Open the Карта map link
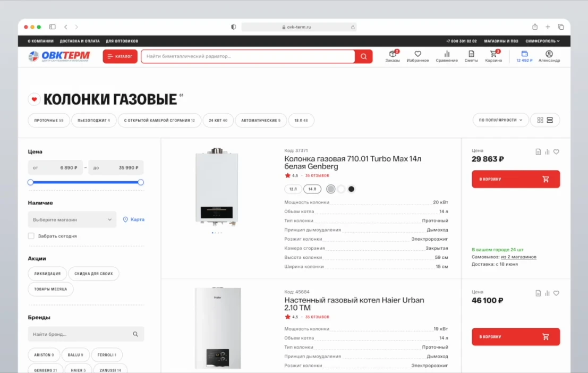The width and height of the screenshot is (588, 373). tap(133, 219)
